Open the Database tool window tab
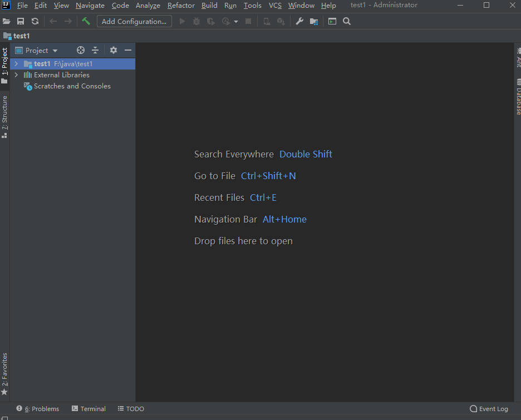The image size is (521, 420). click(x=518, y=97)
